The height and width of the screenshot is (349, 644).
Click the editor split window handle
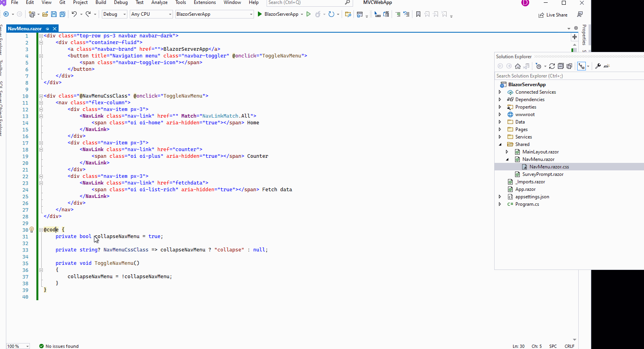pos(574,37)
